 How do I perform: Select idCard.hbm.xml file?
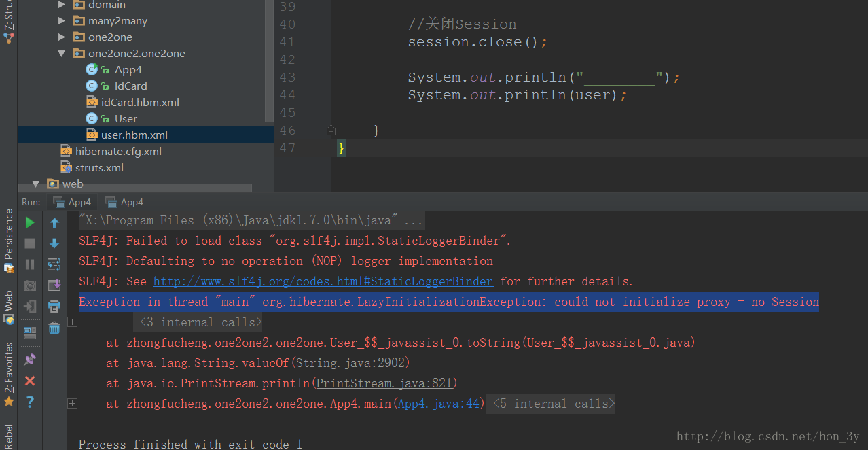[140, 103]
